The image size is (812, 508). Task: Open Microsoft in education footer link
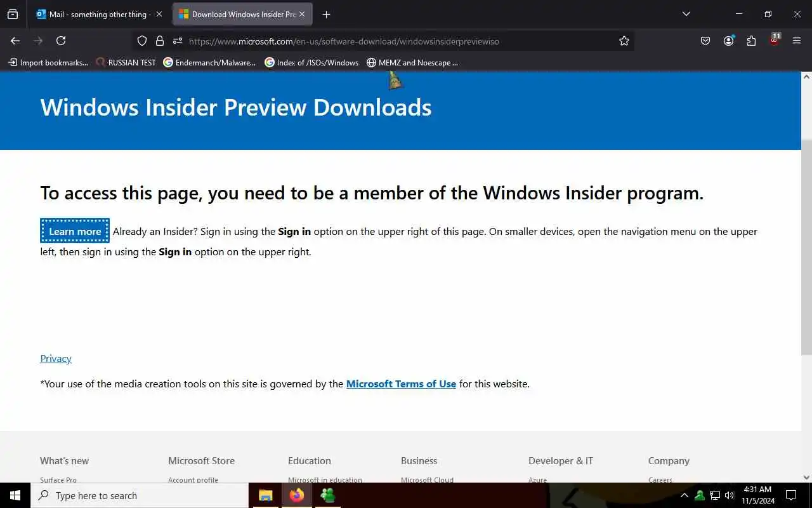click(325, 479)
